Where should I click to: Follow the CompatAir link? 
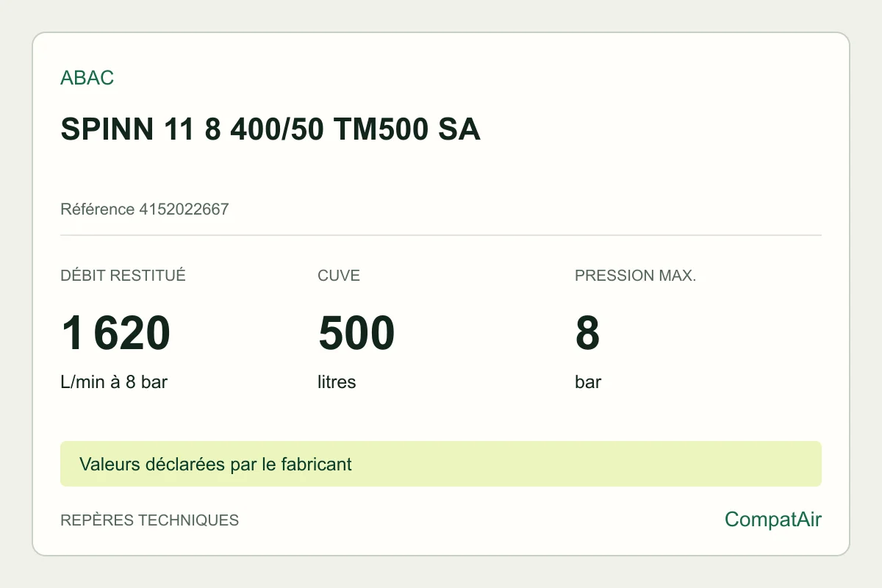pyautogui.click(x=773, y=520)
